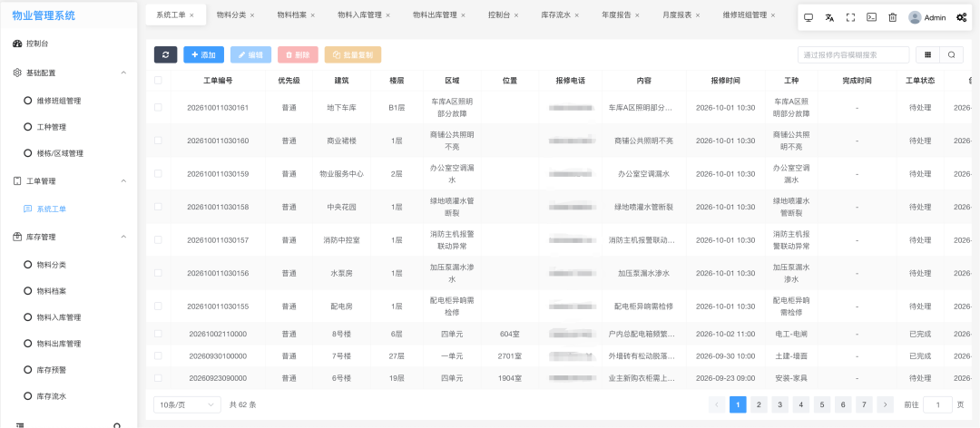Go to page 7 in pagination
Image resolution: width=980 pixels, height=428 pixels.
pyautogui.click(x=864, y=405)
